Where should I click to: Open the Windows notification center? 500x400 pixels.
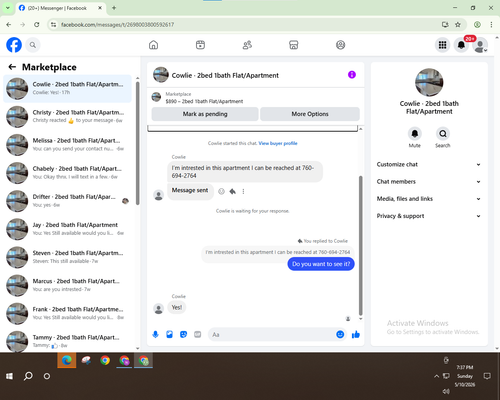(x=487, y=376)
